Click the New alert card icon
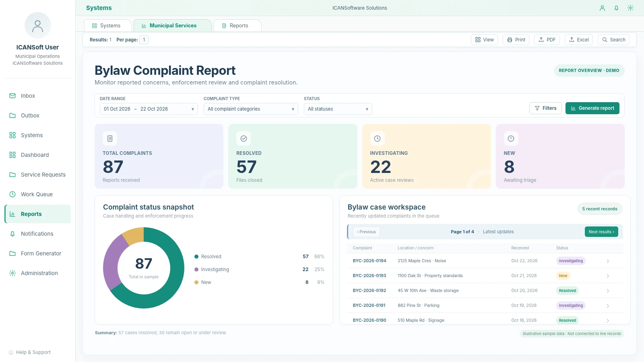The height and width of the screenshot is (362, 644). pyautogui.click(x=511, y=138)
